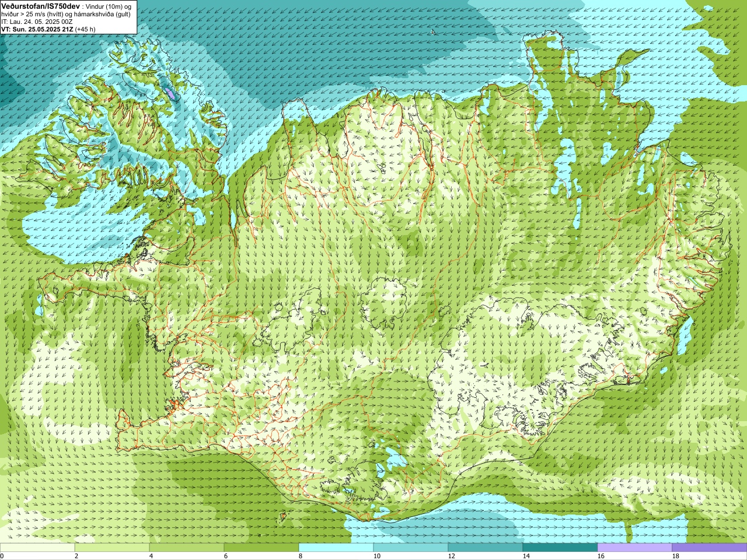Click the legend scale label '10'

tap(376, 556)
